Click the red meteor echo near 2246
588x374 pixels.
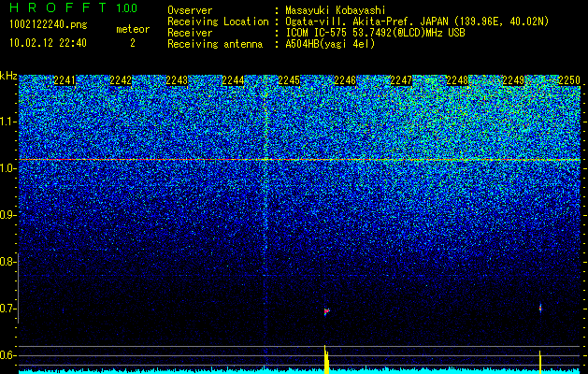point(326,311)
